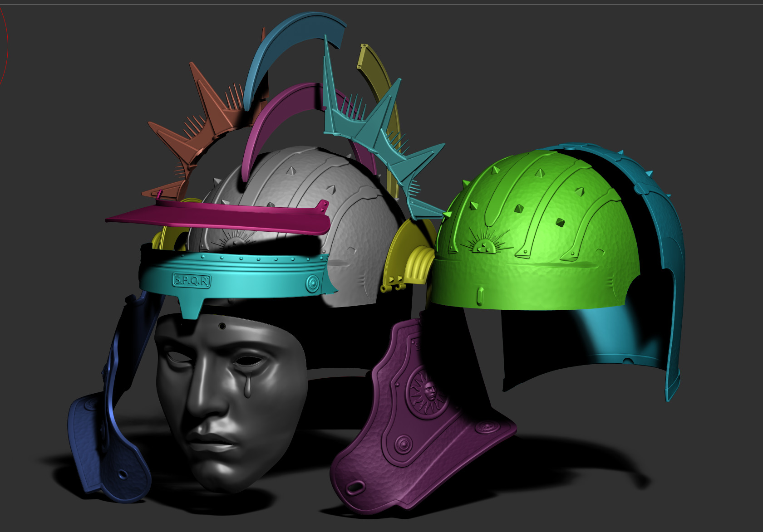Click the S.P.Q.R plaque text

coord(192,281)
